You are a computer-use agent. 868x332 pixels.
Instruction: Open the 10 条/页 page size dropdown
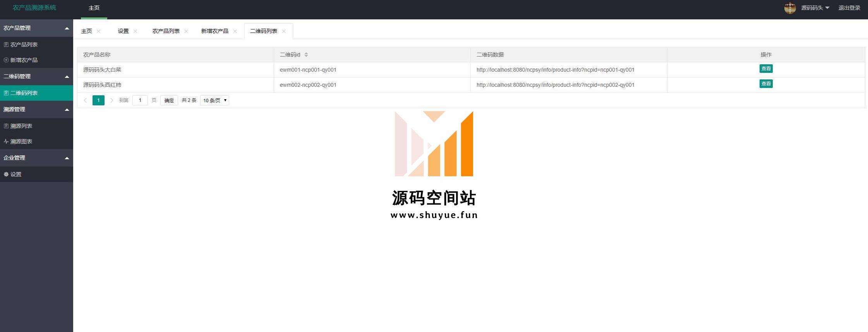pos(214,100)
